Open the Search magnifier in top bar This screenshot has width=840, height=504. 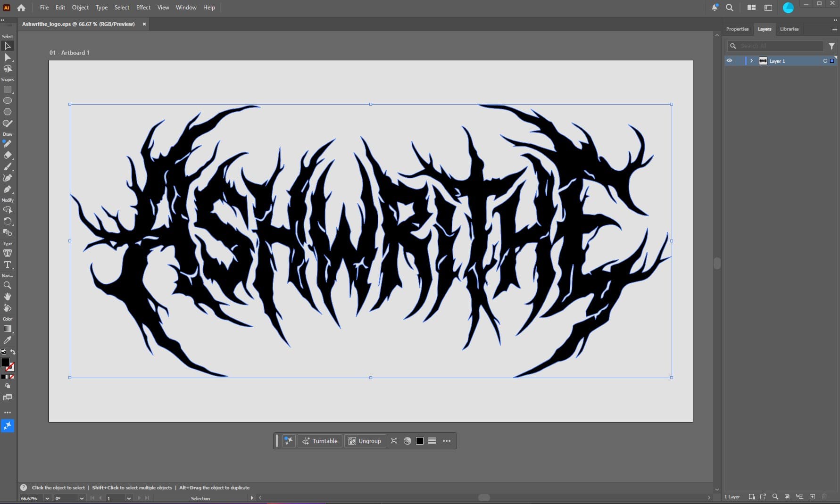coord(730,8)
